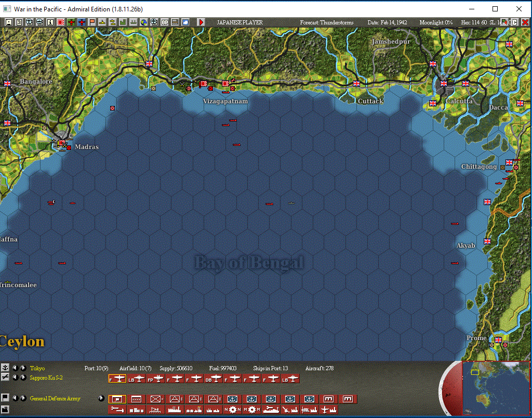
Task: Click the "Ships in Port: 13" text
Action: [x=270, y=368]
